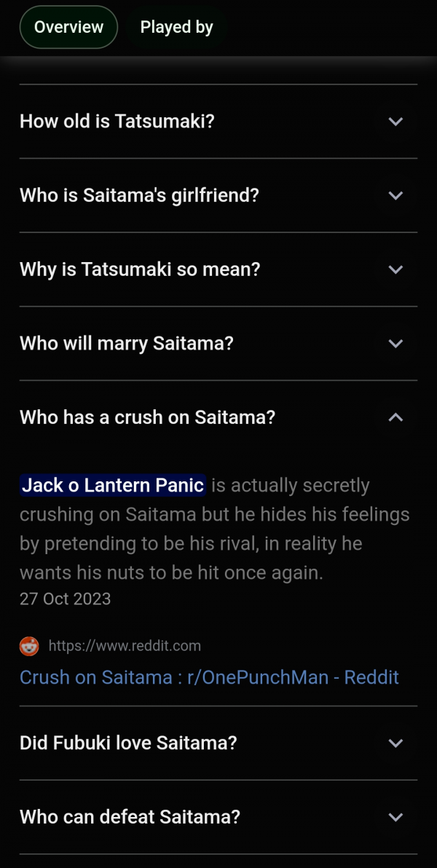Switch to the Overview tab
The height and width of the screenshot is (868, 437).
click(x=68, y=27)
